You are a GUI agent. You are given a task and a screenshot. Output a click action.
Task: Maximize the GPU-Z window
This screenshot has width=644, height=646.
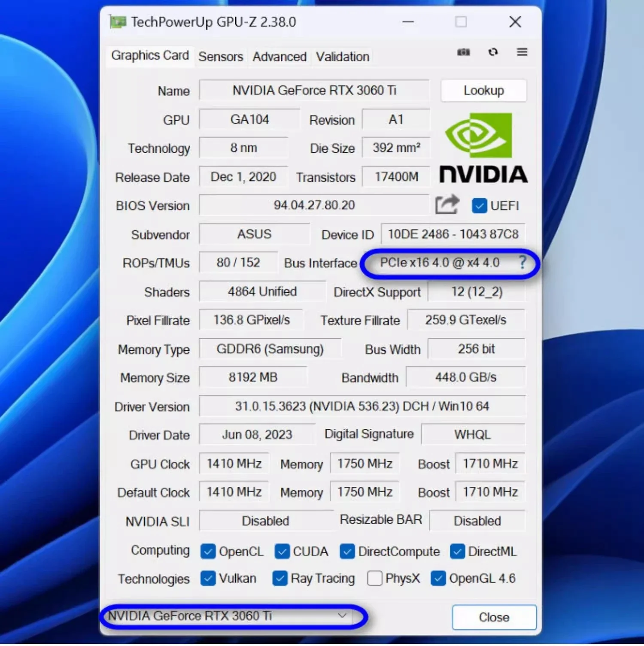point(461,22)
